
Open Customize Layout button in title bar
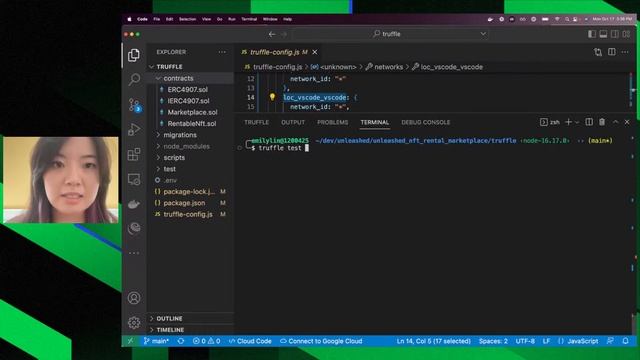(x=627, y=34)
